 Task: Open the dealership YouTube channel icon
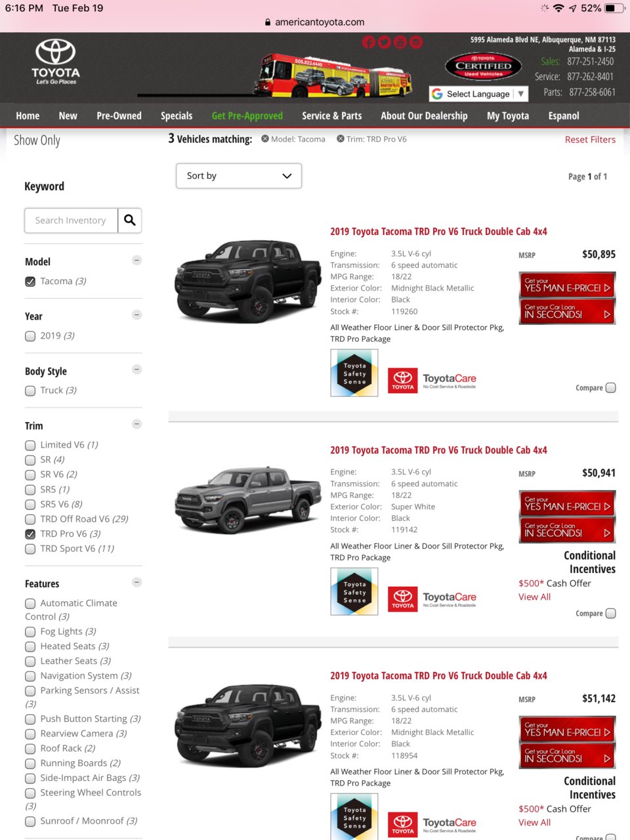pyautogui.click(x=400, y=43)
